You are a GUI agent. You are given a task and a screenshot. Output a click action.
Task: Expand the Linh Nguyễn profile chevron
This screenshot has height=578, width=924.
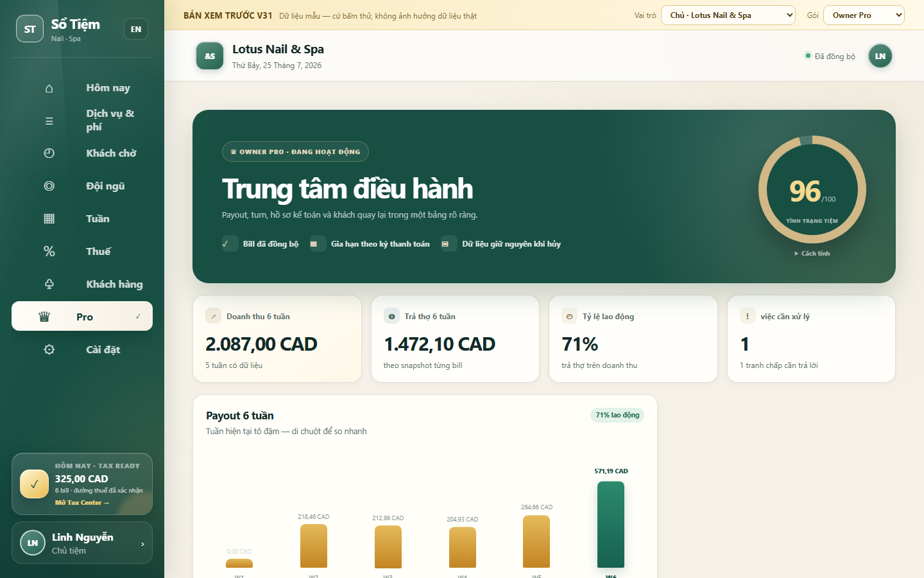(x=142, y=544)
